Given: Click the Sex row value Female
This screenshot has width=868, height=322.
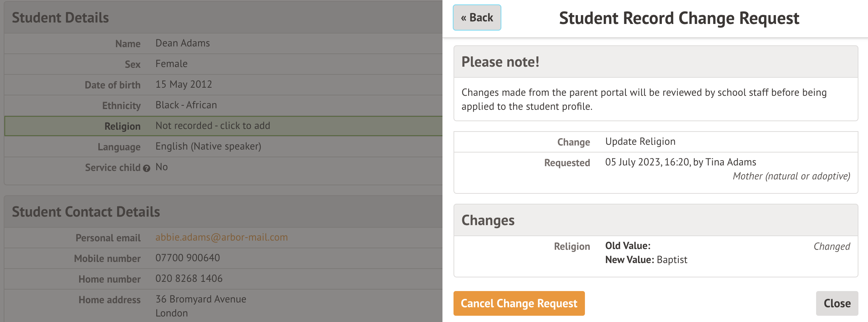Looking at the screenshot, I should tap(172, 64).
